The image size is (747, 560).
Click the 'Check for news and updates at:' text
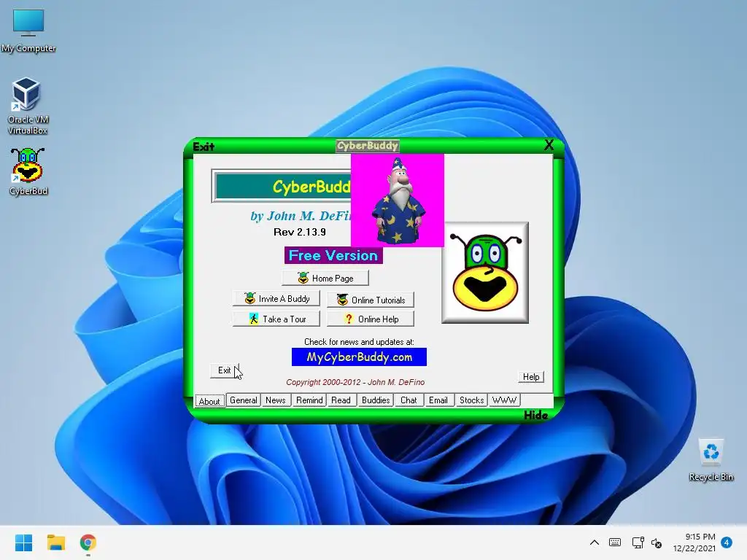(x=359, y=341)
